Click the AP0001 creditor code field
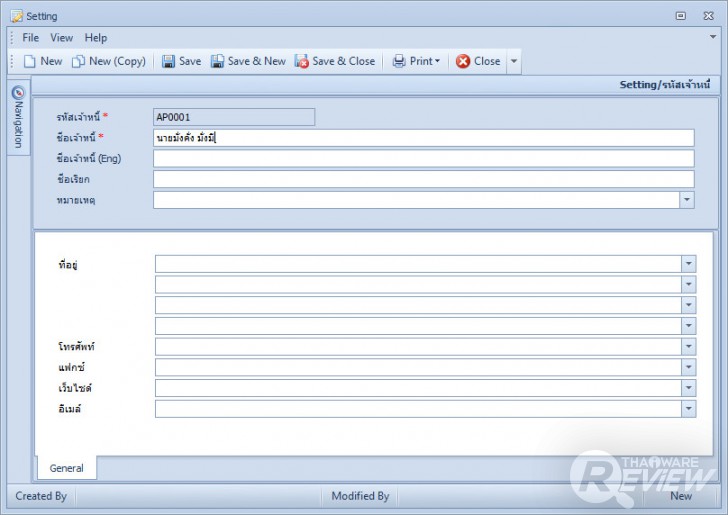This screenshot has width=728, height=515. pyautogui.click(x=234, y=117)
